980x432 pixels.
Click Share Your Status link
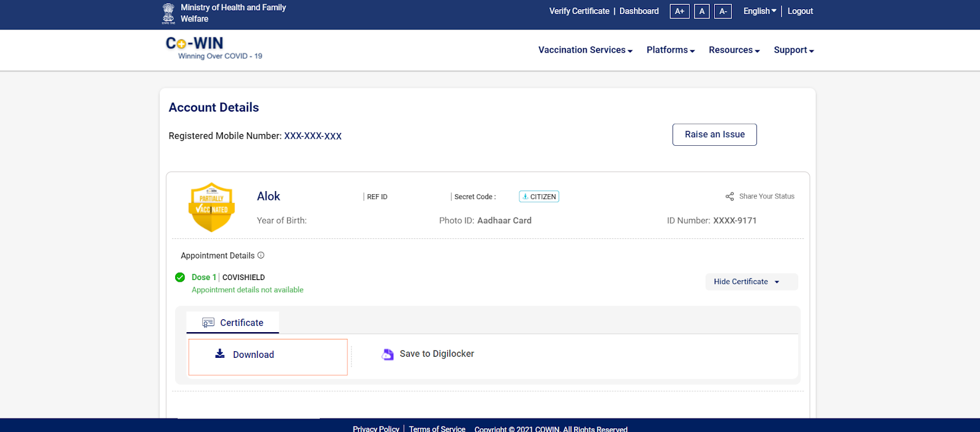pos(767,197)
